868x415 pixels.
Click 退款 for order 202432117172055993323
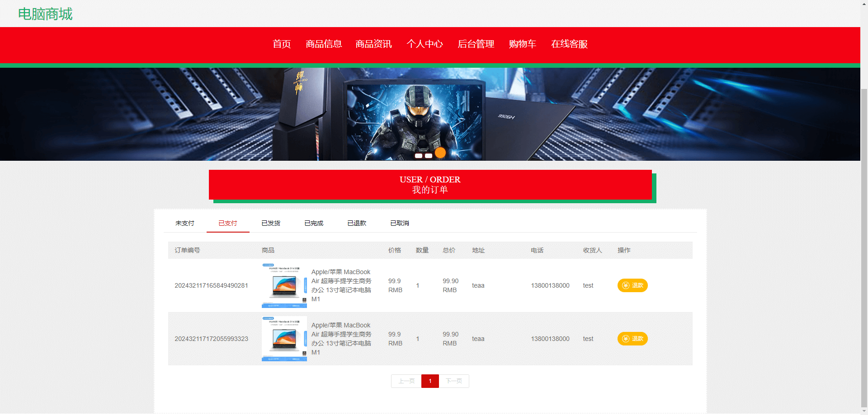tap(632, 339)
